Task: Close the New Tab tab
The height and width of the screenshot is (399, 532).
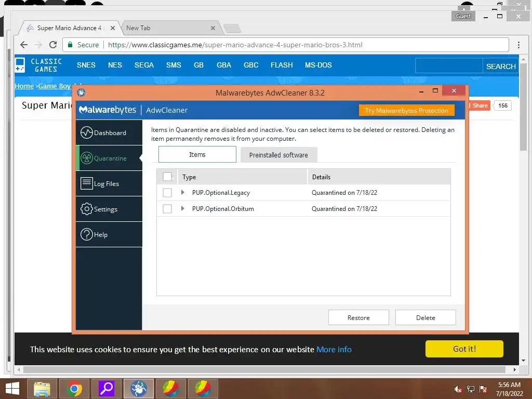Action: tap(212, 28)
